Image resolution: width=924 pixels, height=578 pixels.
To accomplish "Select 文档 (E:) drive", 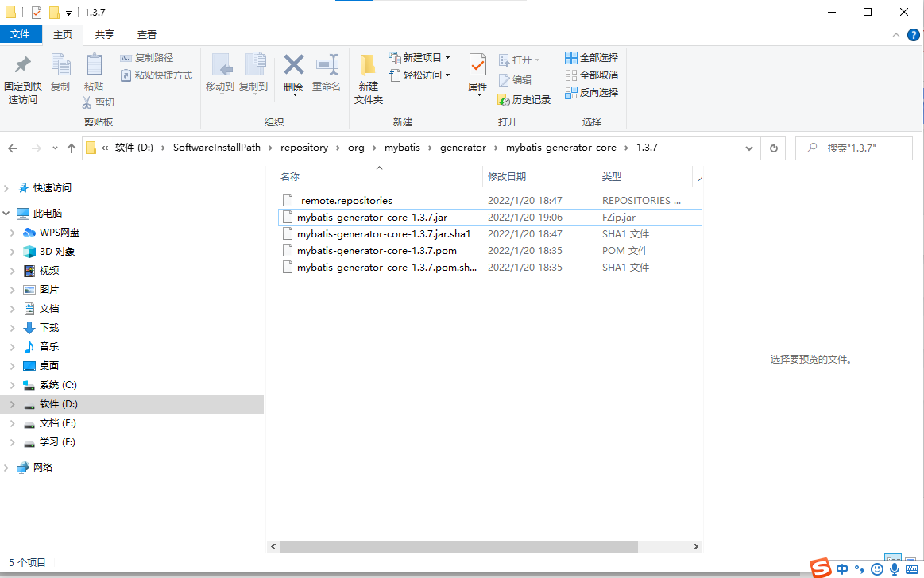I will pos(57,423).
